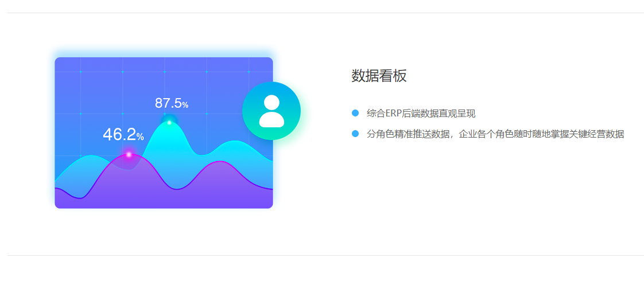Click the 46.2% value label
The height and width of the screenshot is (285, 644).
coord(123,135)
